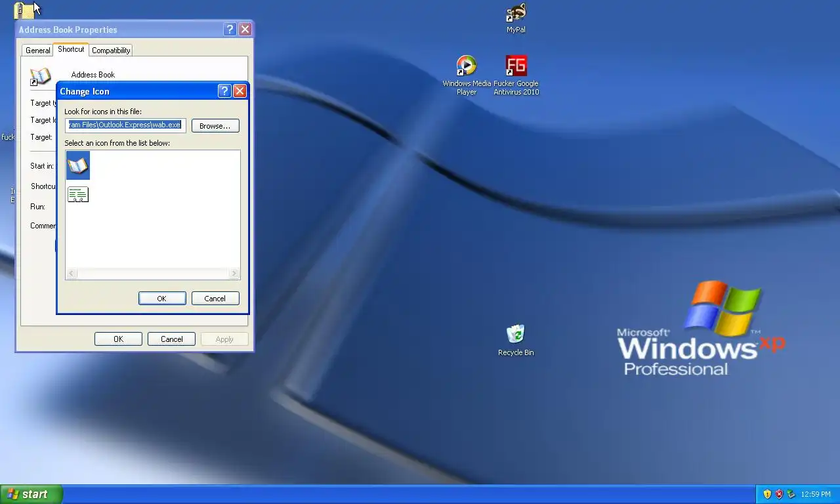Click the Address Book name text in Properties
The width and height of the screenshot is (840, 504).
tap(93, 75)
